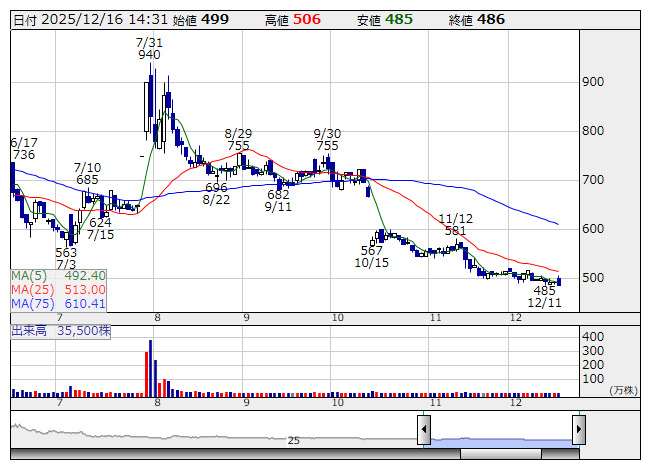The height and width of the screenshot is (470, 653).
Task: Click the 安値 485 value in header
Action: pyautogui.click(x=398, y=20)
